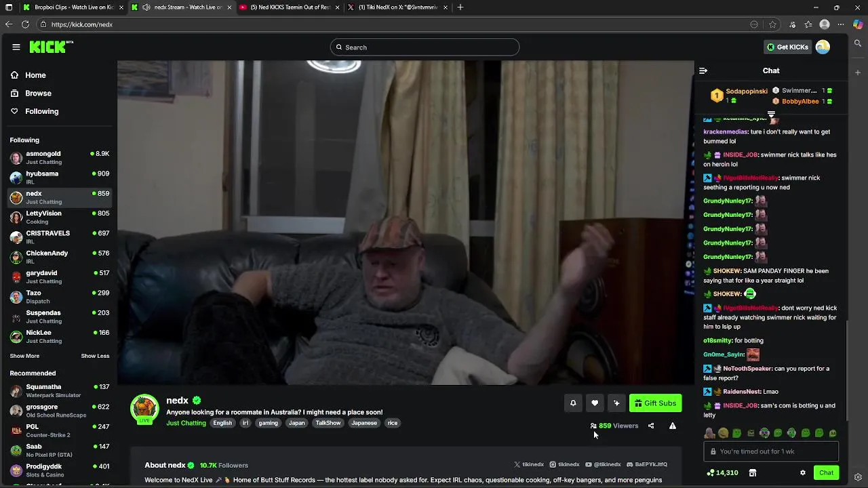The width and height of the screenshot is (868, 488).
Task: Open asmongold channel in Following list
Action: coord(60,158)
